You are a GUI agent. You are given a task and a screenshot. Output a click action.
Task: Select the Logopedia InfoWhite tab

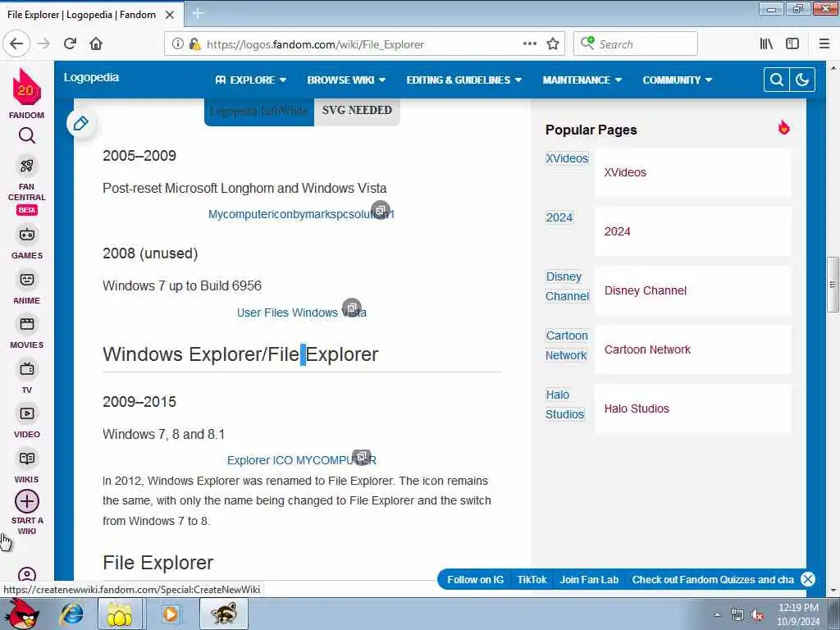(258, 111)
